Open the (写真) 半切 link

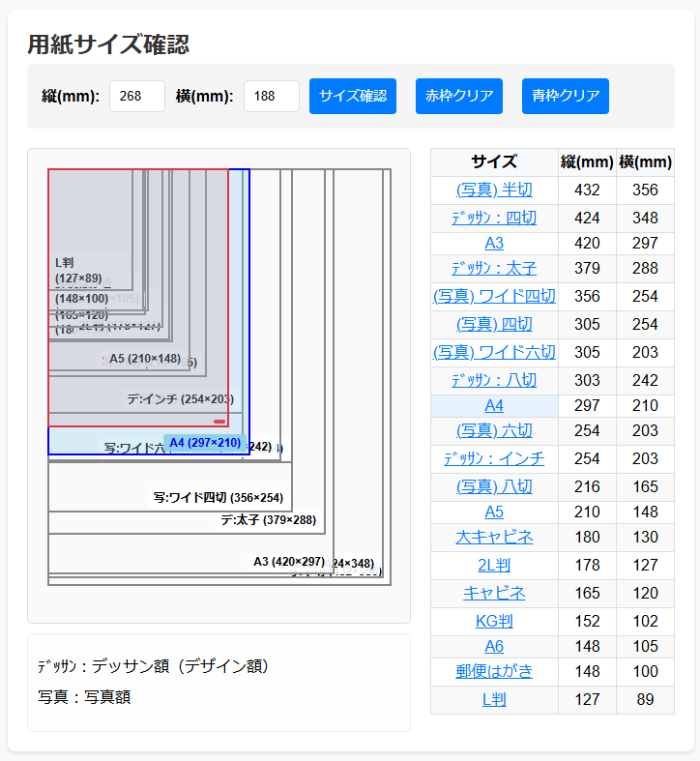click(494, 190)
